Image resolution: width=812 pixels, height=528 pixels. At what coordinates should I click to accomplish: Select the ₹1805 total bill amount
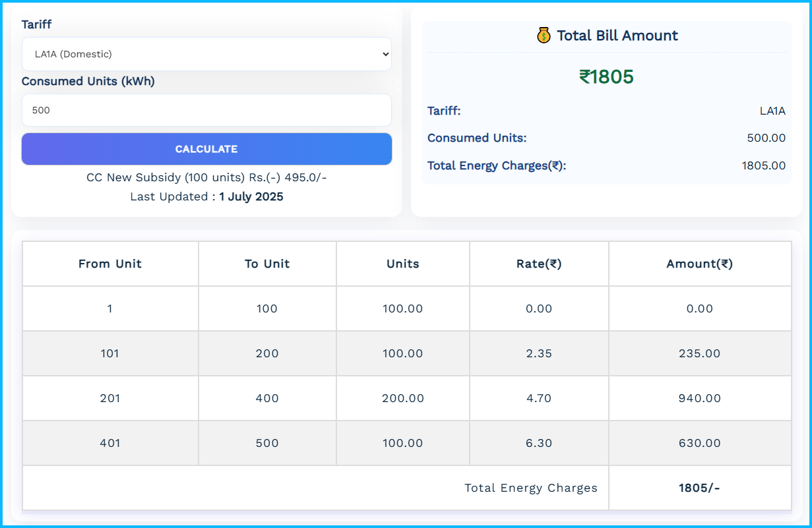click(606, 77)
